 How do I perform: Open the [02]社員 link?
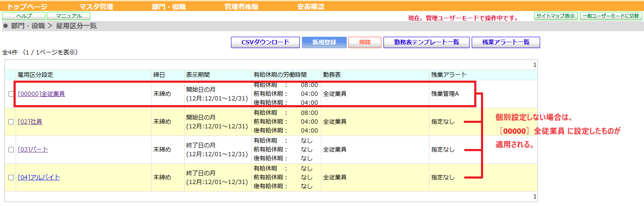click(x=30, y=122)
